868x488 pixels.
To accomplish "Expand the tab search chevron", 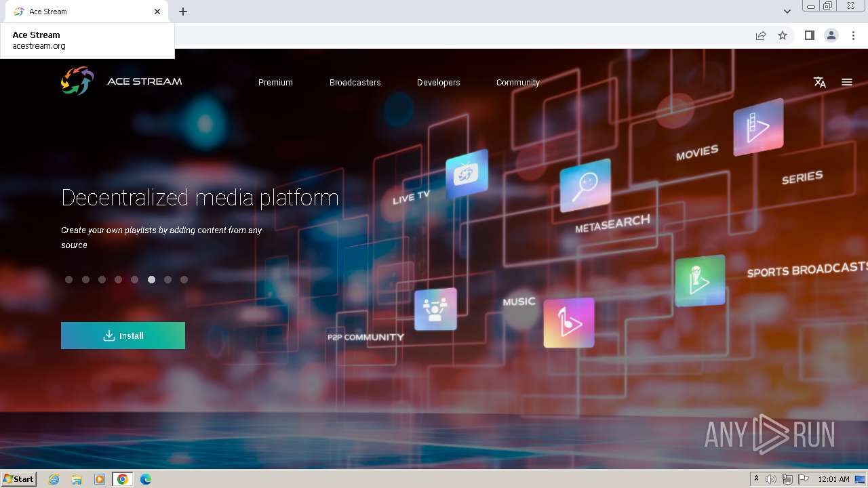I will click(787, 12).
